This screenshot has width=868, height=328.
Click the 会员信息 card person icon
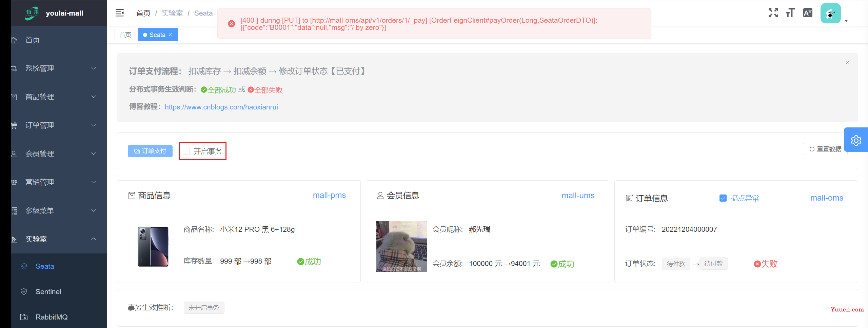click(x=380, y=196)
